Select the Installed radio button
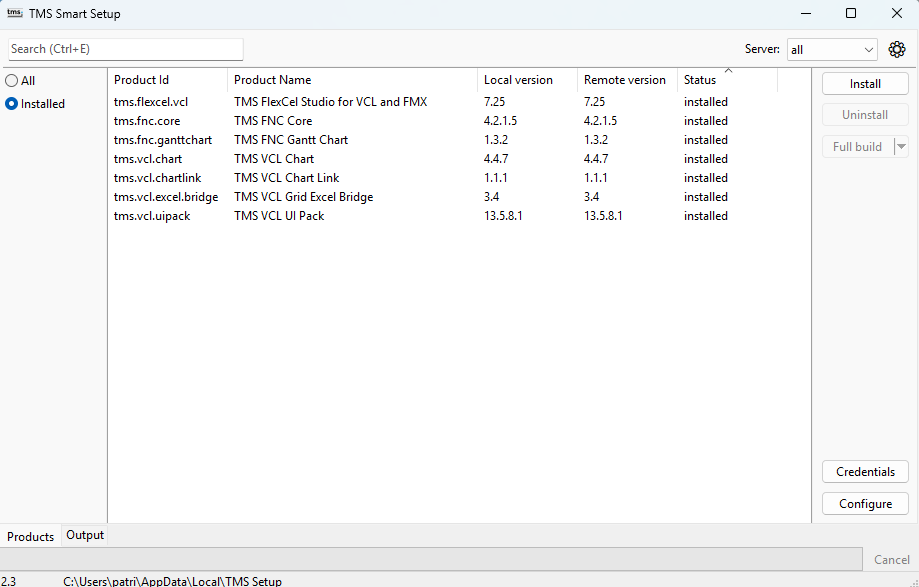Image resolution: width=919 pixels, height=587 pixels. (12, 104)
